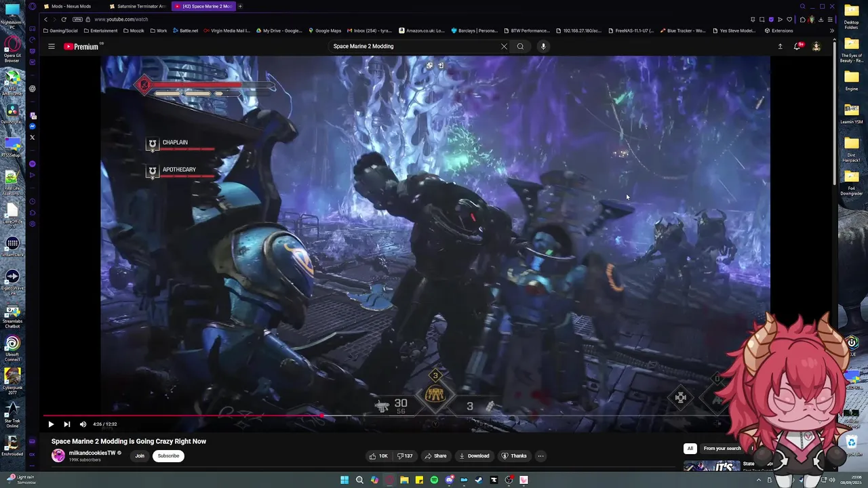
Task: Open YouTube notifications bell
Action: click(797, 46)
